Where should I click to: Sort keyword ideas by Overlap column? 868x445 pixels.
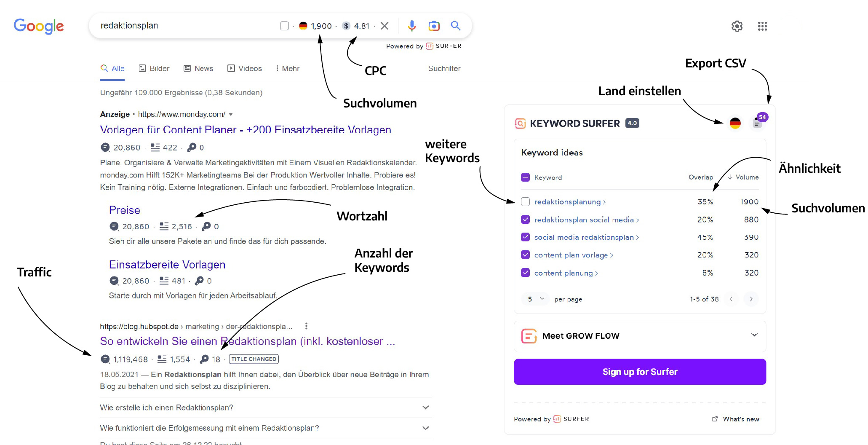tap(700, 177)
